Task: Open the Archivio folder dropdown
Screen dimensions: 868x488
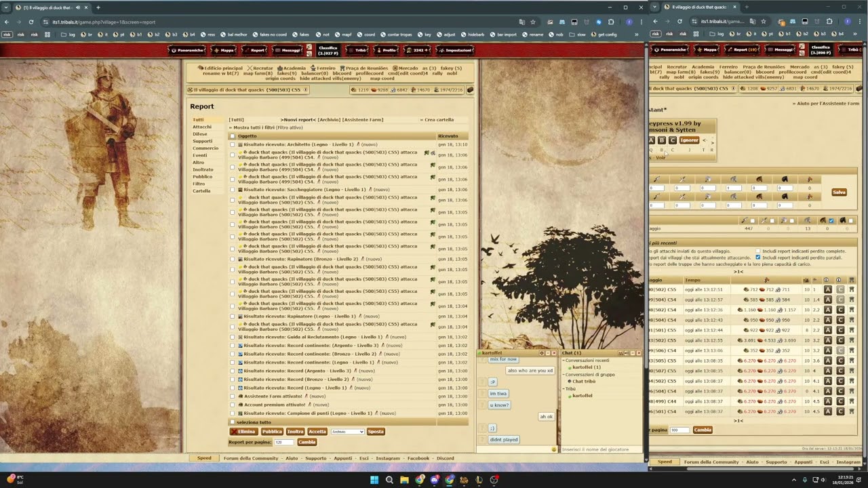Action: (347, 432)
